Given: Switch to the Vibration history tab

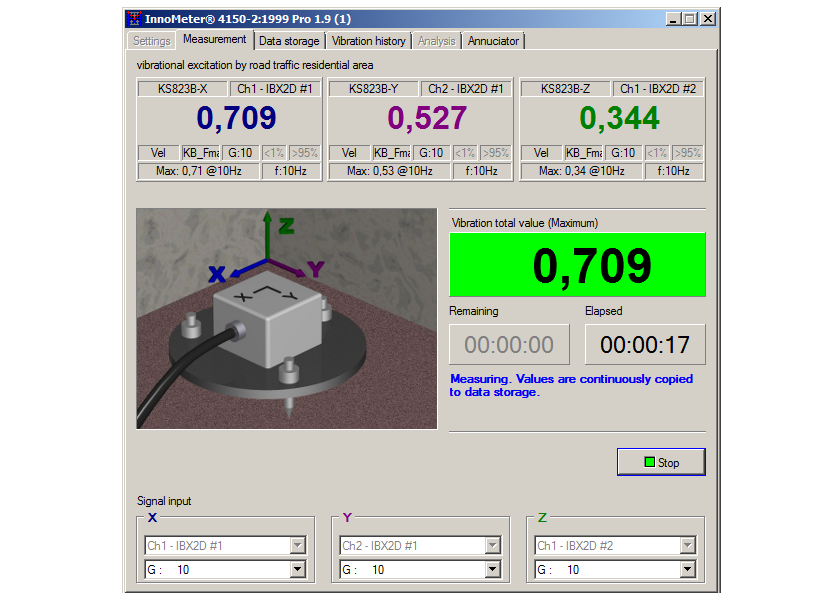Looking at the screenshot, I should [x=368, y=41].
